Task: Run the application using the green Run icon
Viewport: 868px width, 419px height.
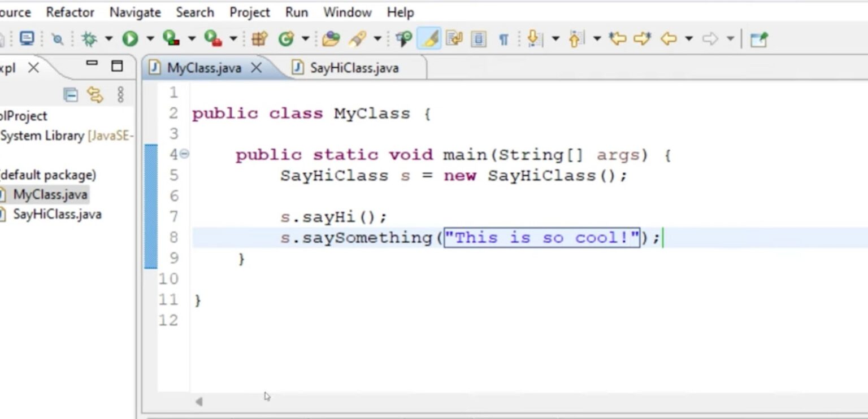Action: coord(129,38)
